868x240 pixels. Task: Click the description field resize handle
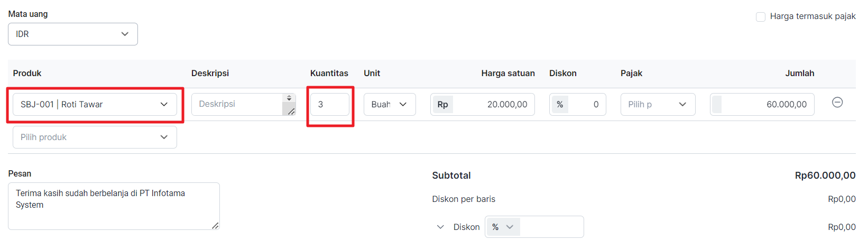291,112
